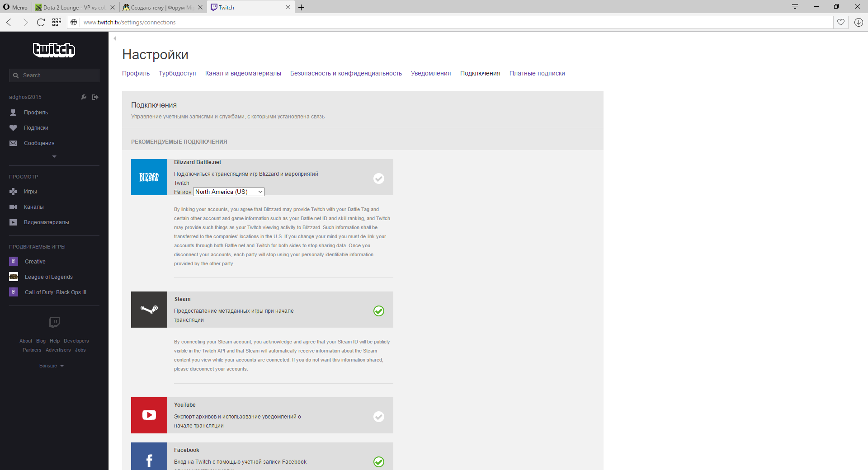Add page to bookmarks heart icon
This screenshot has height=470, width=868.
tap(841, 22)
